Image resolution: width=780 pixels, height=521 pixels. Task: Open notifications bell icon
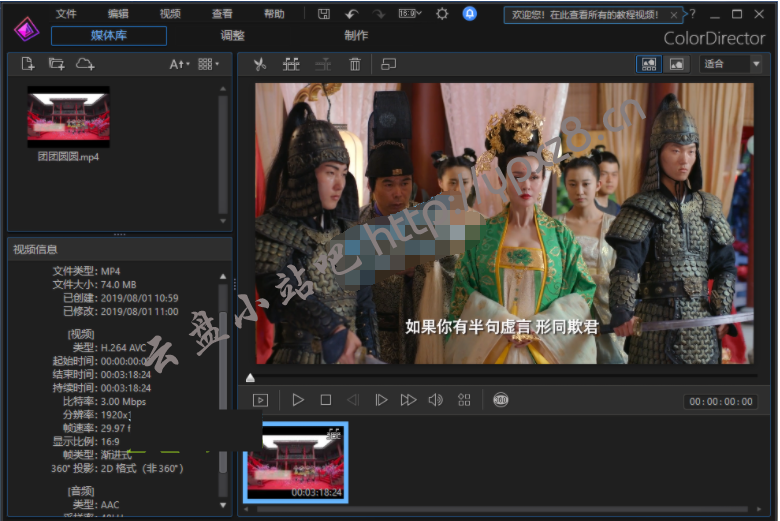tap(469, 13)
